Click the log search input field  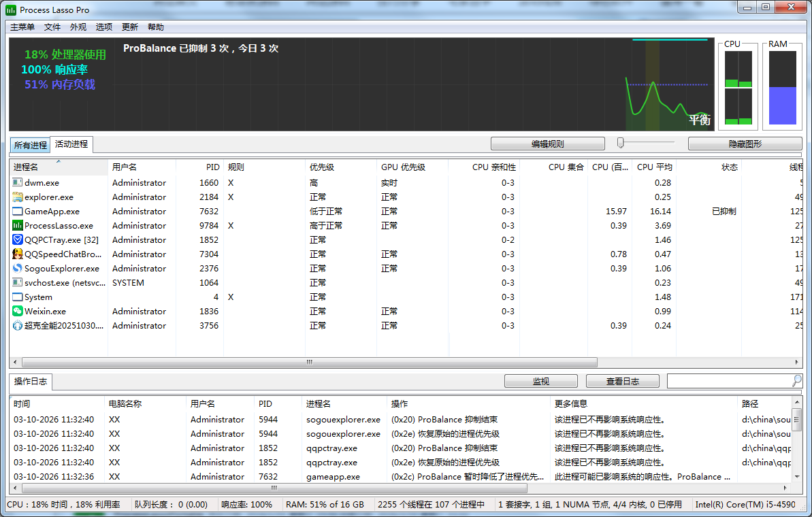point(728,381)
